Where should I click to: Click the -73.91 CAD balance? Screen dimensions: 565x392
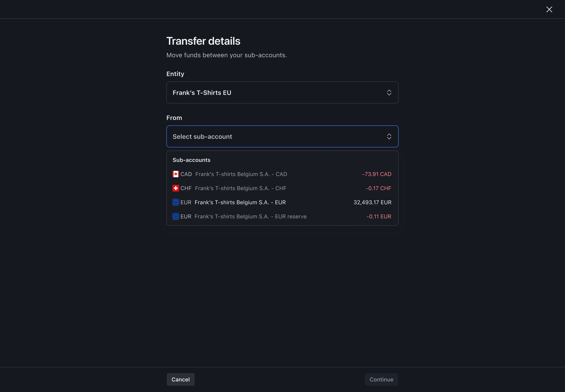tap(377, 174)
